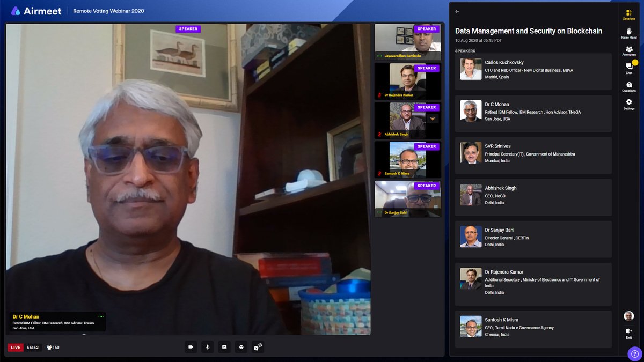
Task: Open the Sessions sidebar tab
Action: pos(629,14)
